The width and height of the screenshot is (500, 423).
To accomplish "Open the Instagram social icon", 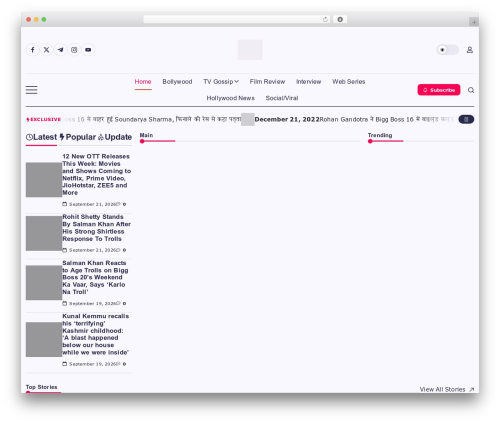I will (74, 50).
